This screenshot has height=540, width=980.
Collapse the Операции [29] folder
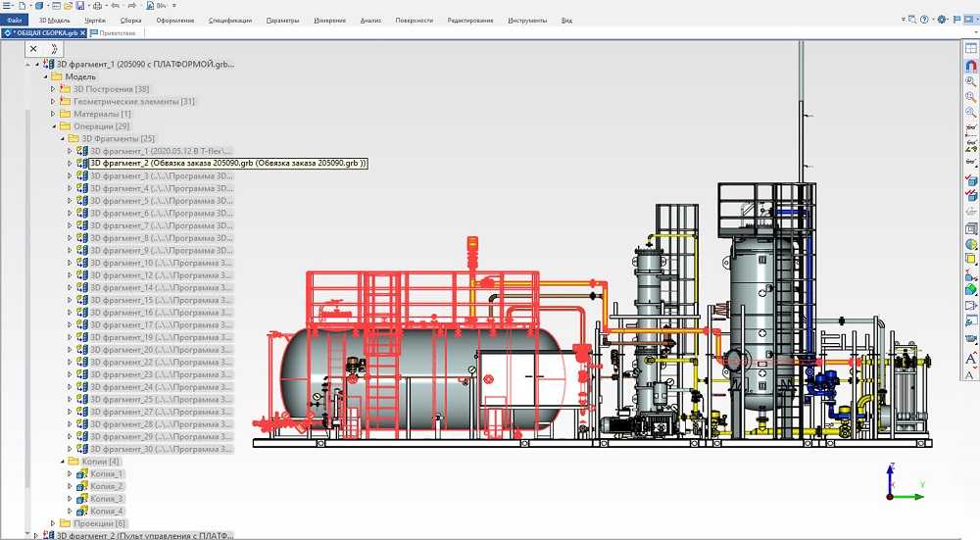(53, 126)
